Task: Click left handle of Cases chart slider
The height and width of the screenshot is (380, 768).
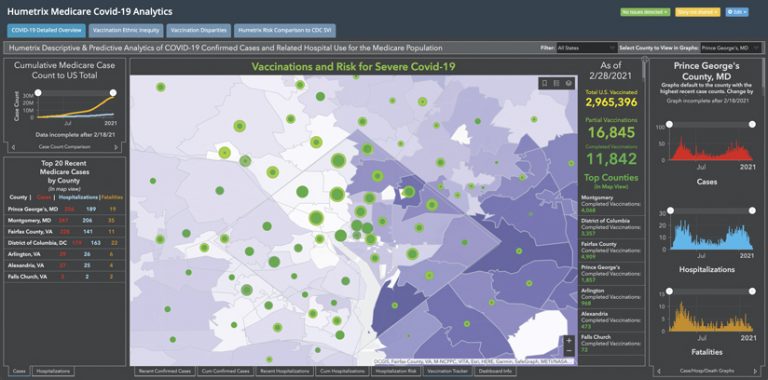Action: pos(669,124)
